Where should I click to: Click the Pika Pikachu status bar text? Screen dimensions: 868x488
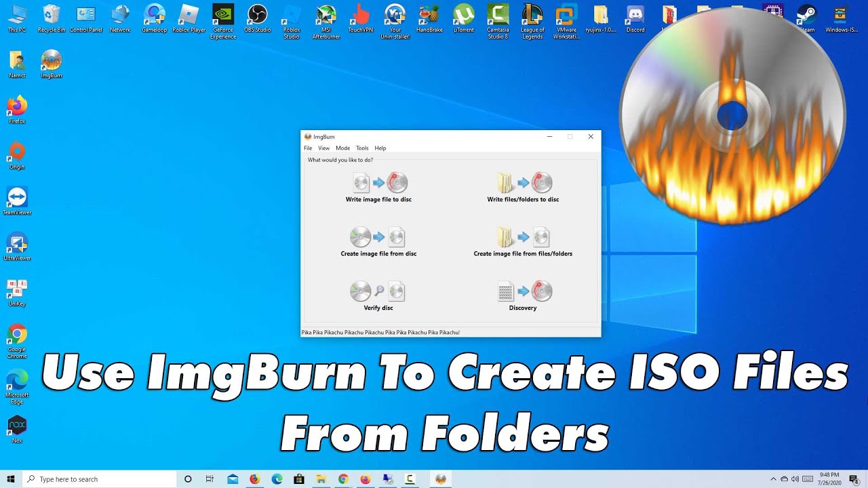(x=380, y=332)
